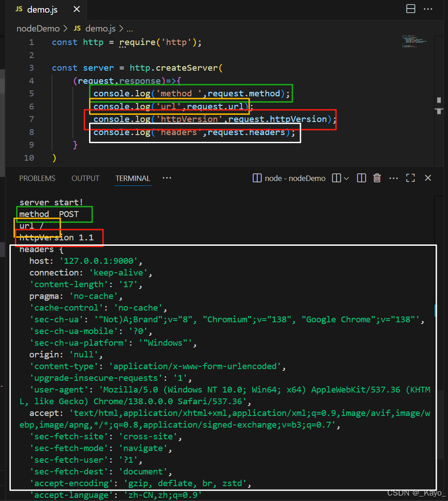
Task: Click pragma 'no-cache' value
Action: 94,296
